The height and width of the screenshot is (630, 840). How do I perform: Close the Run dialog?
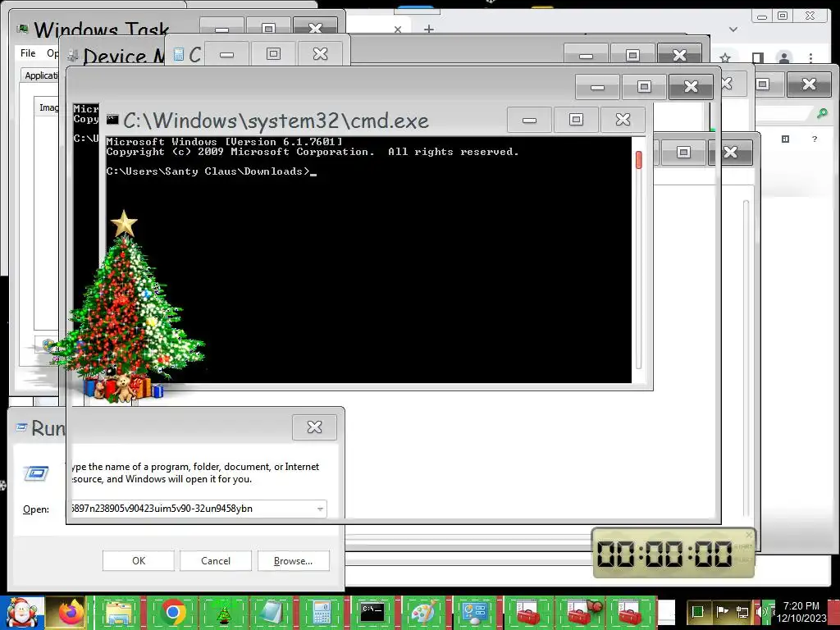pyautogui.click(x=314, y=427)
